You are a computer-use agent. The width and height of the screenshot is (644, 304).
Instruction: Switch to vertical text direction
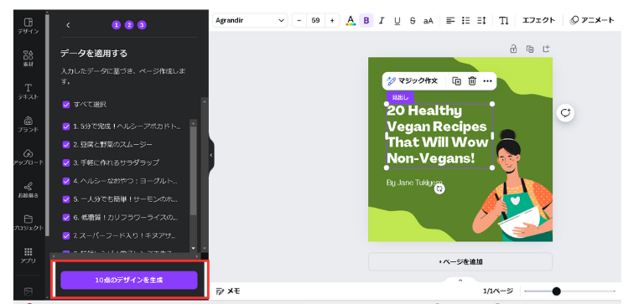(504, 20)
